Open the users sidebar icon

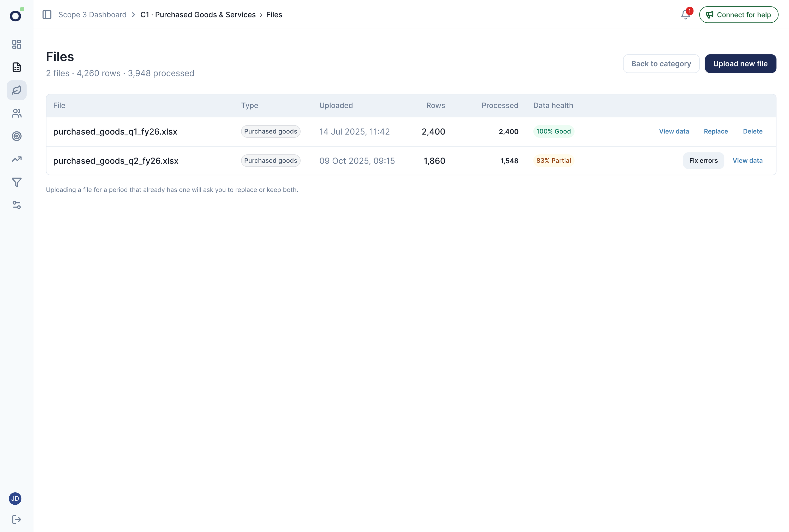click(x=17, y=113)
